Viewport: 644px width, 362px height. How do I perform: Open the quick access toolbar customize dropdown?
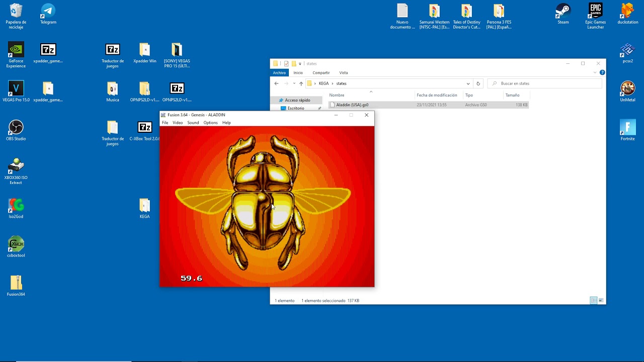(300, 64)
